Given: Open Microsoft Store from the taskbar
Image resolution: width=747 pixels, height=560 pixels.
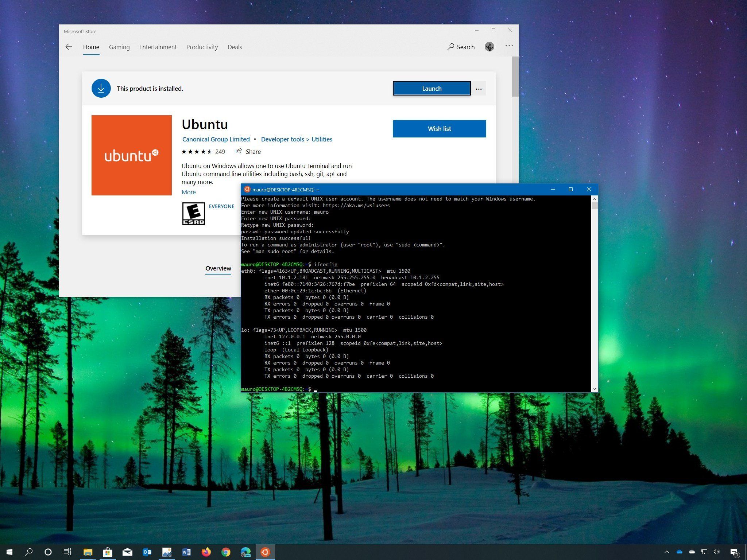Looking at the screenshot, I should click(108, 552).
